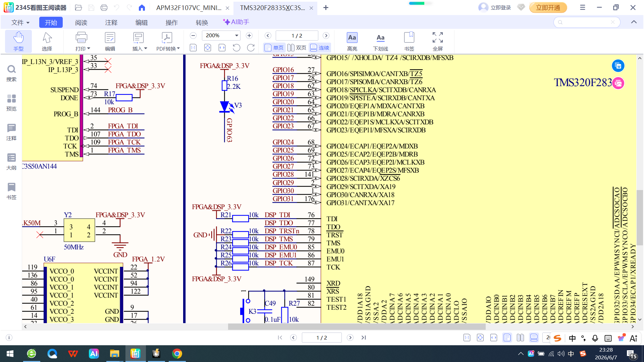This screenshot has width=644, height=362.
Task: Open the 编辑 edit tool in ribbon
Action: (110, 41)
